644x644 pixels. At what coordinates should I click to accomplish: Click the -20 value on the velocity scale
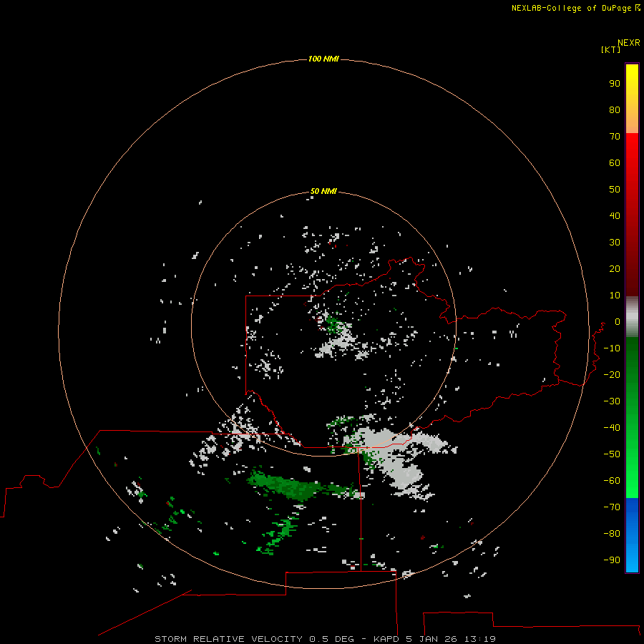[612, 374]
